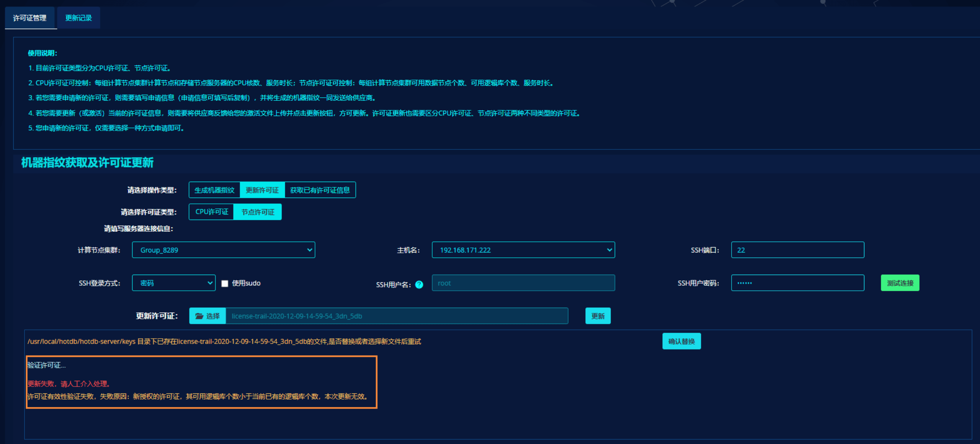
Task: Click the 更新 button next to file
Action: coord(598,316)
